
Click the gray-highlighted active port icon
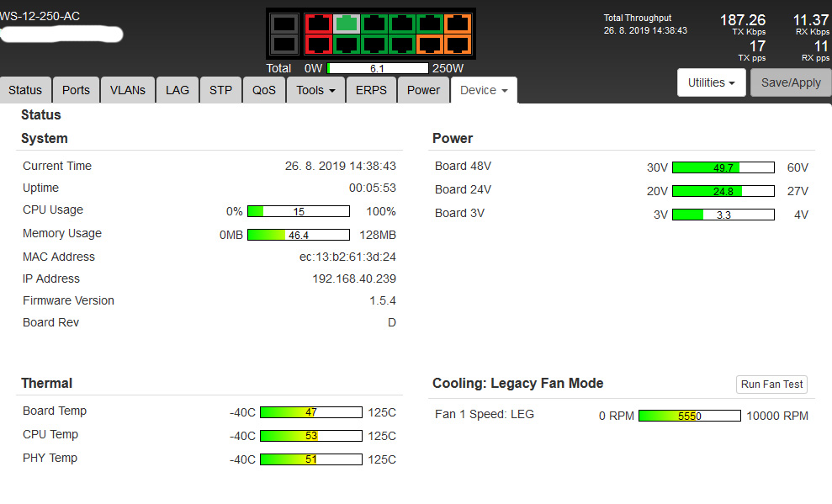[x=346, y=24]
